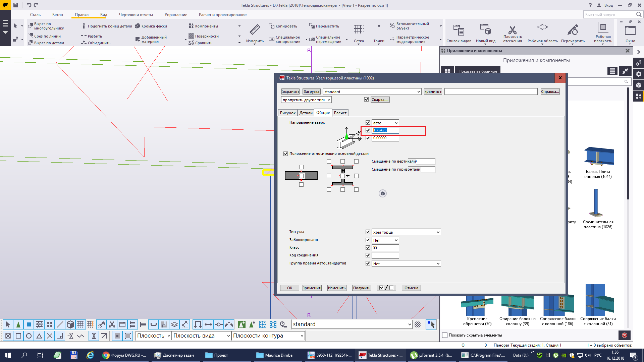
Task: Enable Показать скрытые элементы checkbox
Action: point(445,335)
